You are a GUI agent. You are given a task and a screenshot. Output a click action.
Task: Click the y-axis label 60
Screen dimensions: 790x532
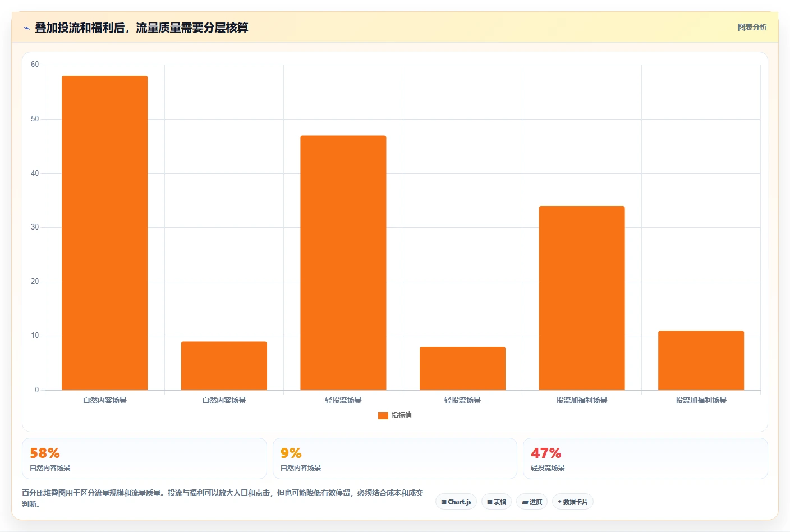pos(35,65)
